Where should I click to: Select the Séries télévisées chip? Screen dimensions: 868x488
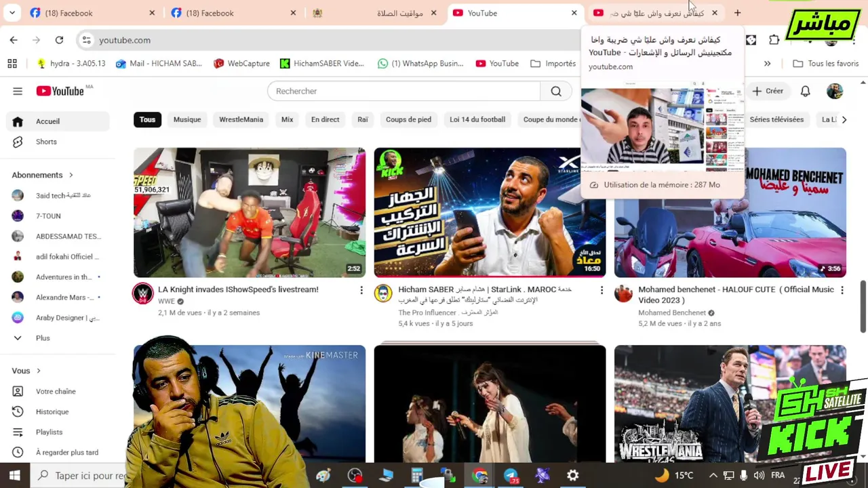click(776, 119)
